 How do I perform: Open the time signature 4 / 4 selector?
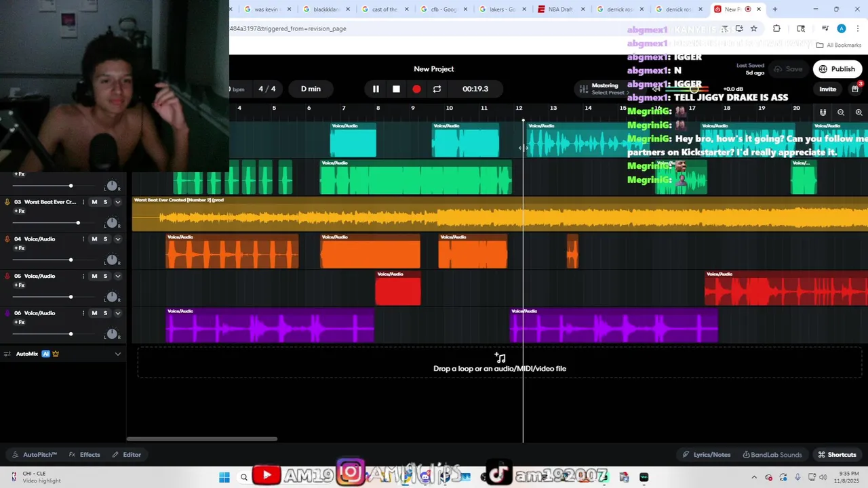click(267, 89)
